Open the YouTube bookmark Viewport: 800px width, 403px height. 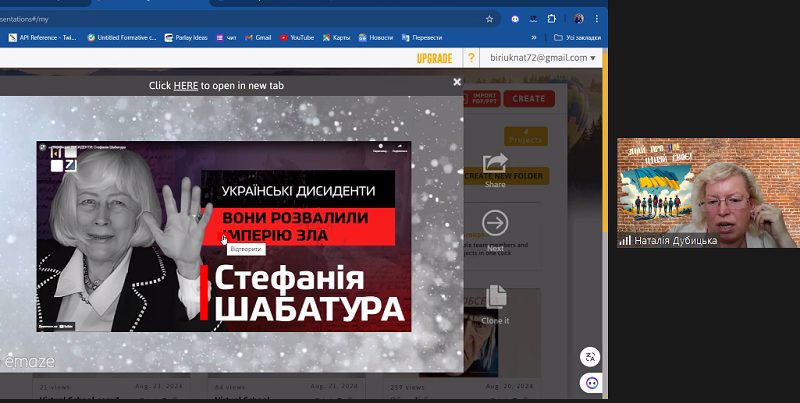(x=297, y=38)
